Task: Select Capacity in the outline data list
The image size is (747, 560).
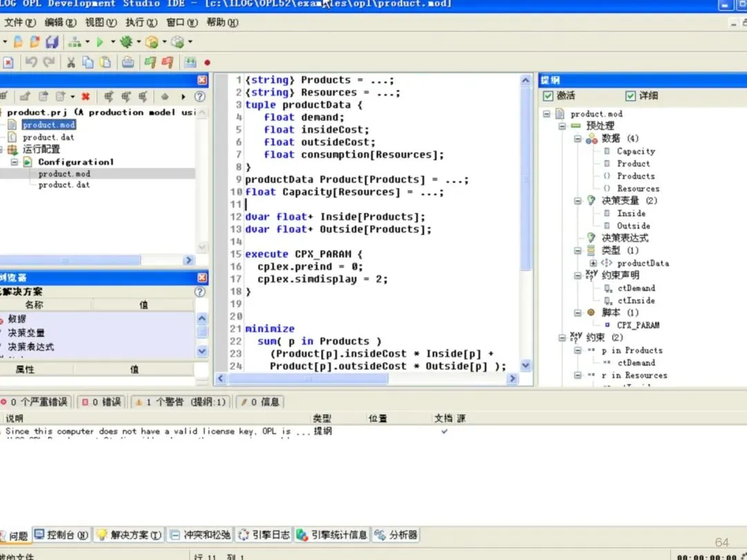Action: (x=636, y=151)
